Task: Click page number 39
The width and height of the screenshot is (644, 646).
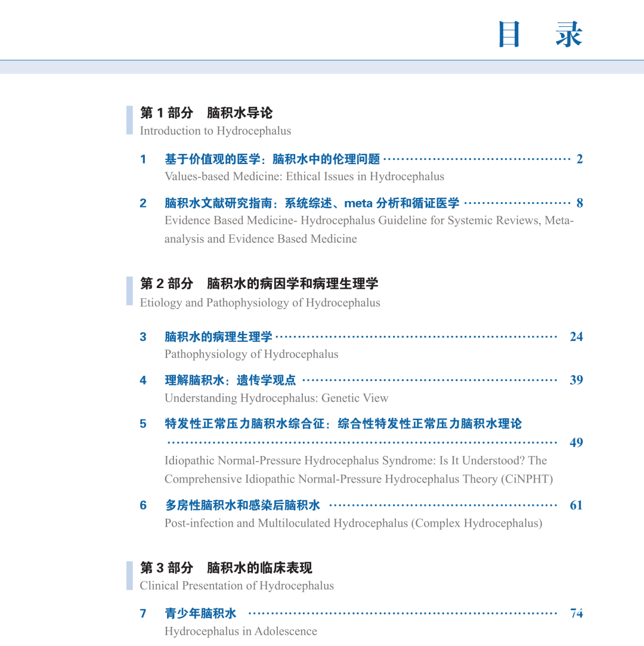Action: tap(576, 380)
